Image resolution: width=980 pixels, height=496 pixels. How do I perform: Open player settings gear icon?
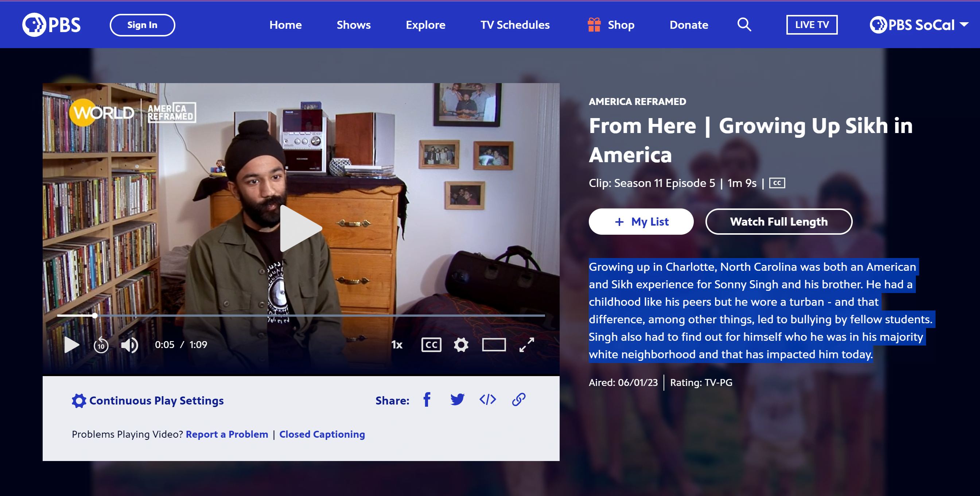click(461, 345)
